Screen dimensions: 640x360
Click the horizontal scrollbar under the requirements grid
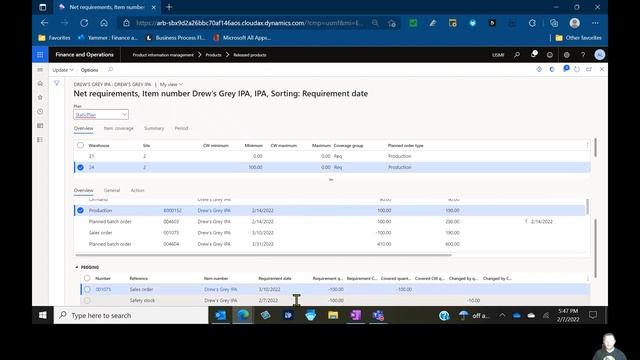(x=263, y=255)
